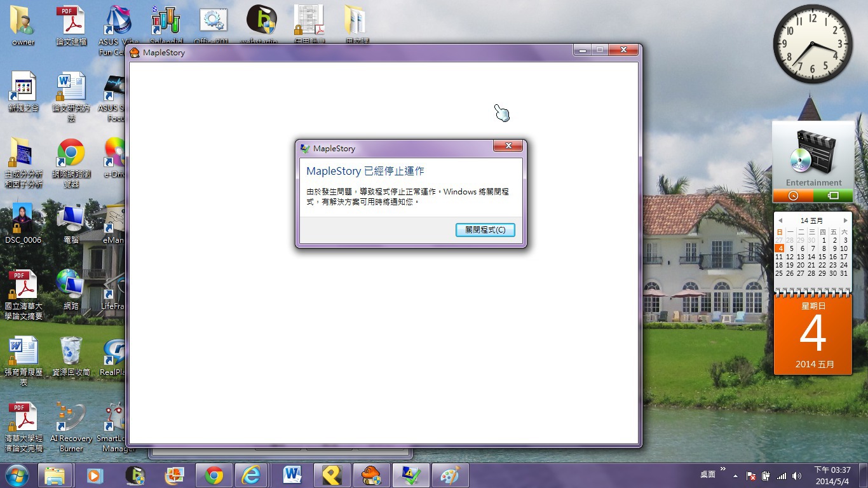
Task: Switch to Microsoft Word in the taskbar
Action: point(292,475)
